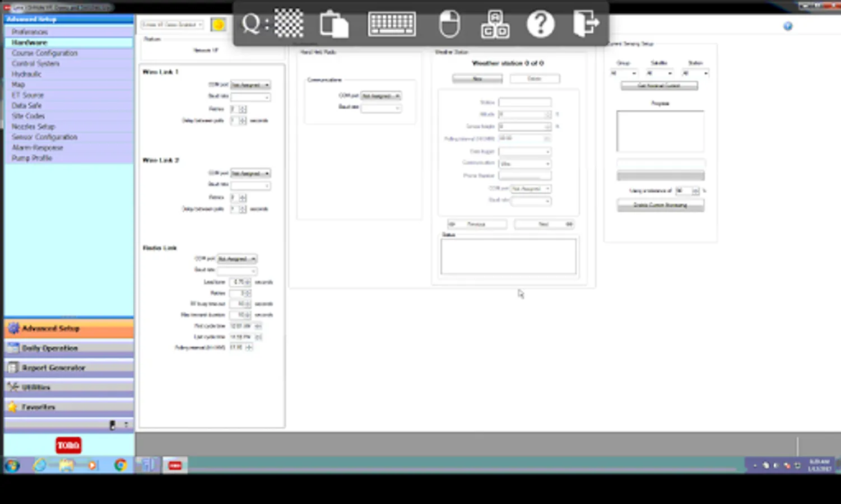Click the Toro logo in sidebar
This screenshot has width=841, height=504.
68,445
